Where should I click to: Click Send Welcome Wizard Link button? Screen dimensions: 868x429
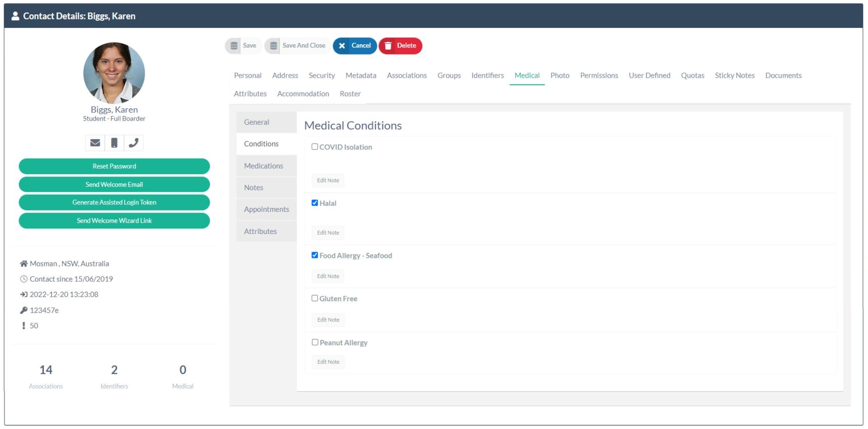point(114,220)
